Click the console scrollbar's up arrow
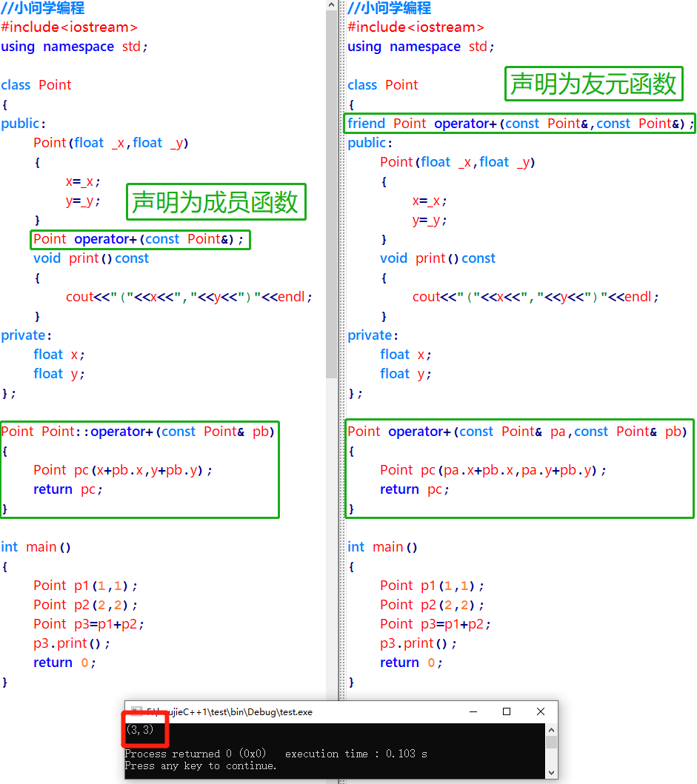The image size is (697, 784). pos(551,730)
